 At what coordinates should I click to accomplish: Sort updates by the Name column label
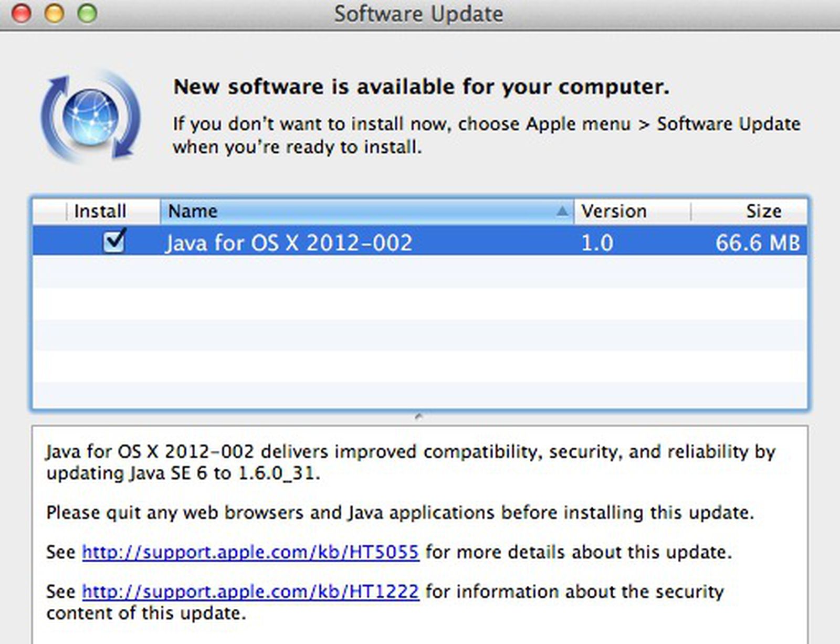[x=192, y=211]
